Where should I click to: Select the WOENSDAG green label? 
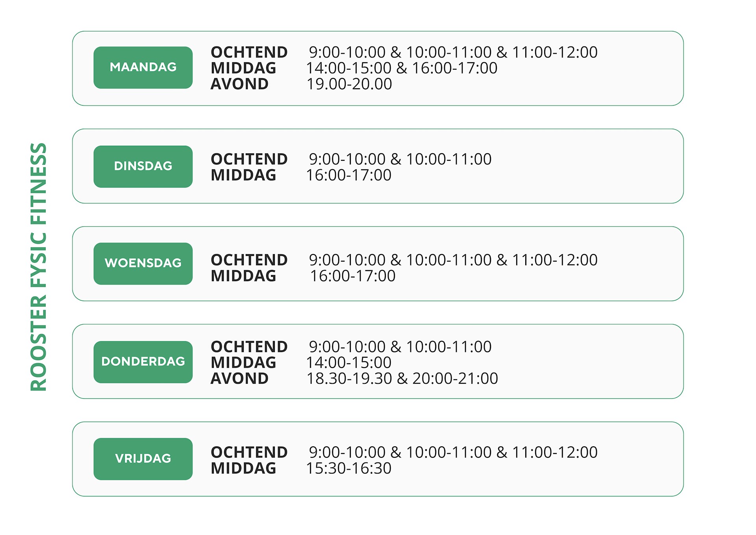coord(143,263)
